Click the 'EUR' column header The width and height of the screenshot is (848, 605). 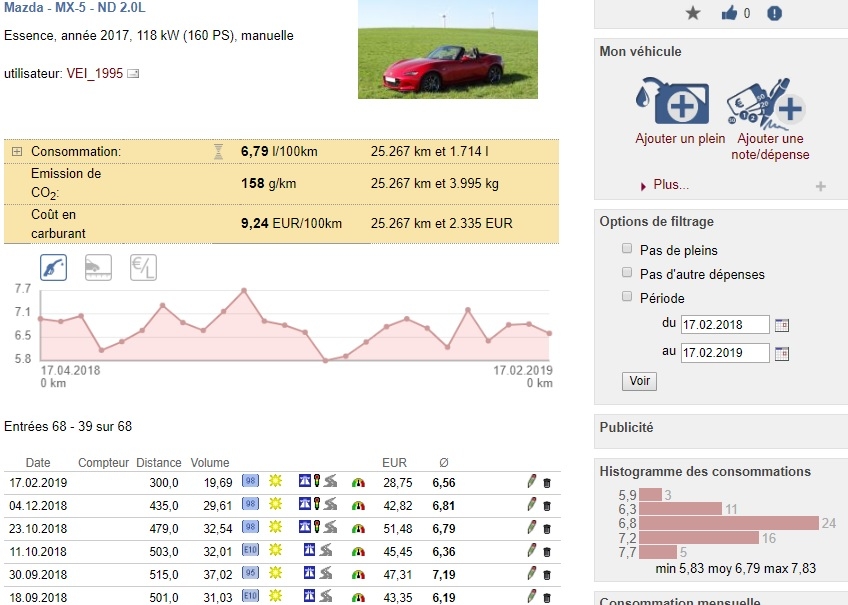pyautogui.click(x=394, y=463)
